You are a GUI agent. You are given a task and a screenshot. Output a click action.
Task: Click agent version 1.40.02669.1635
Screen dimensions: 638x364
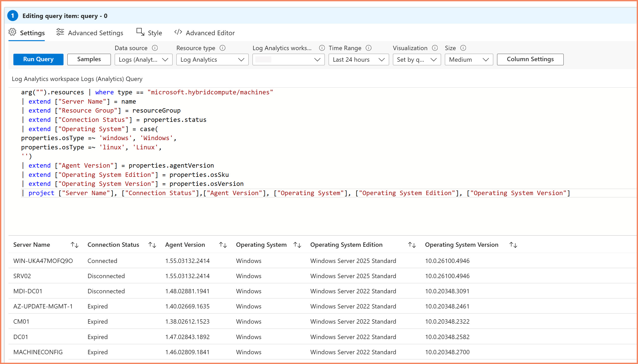coord(187,306)
